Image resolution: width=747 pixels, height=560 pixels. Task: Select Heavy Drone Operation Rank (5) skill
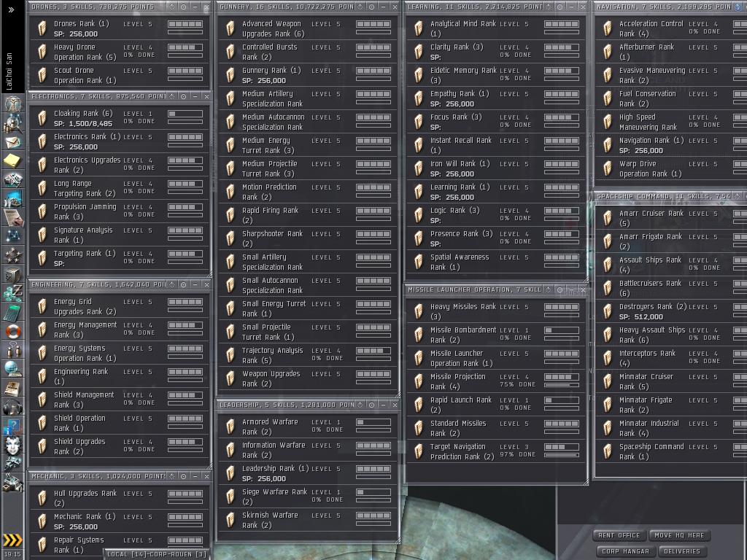(119, 52)
